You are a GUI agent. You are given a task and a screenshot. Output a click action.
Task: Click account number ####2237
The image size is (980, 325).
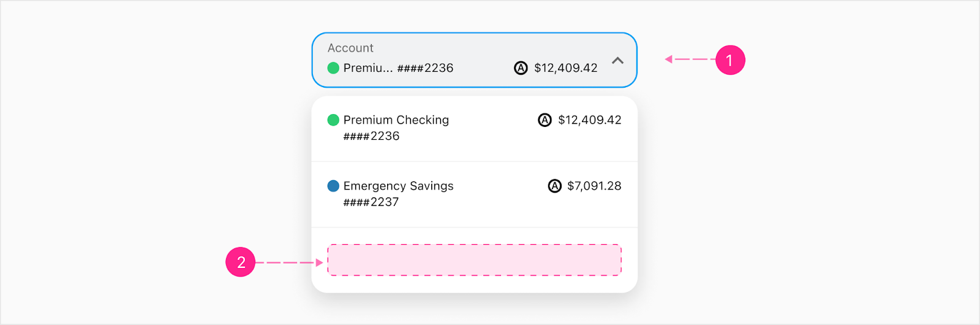[371, 202]
